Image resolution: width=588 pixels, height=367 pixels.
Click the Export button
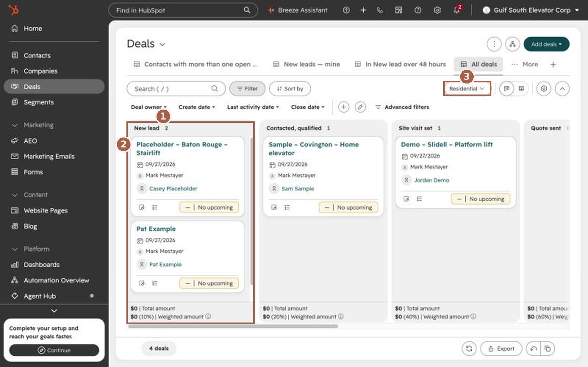[x=501, y=349]
